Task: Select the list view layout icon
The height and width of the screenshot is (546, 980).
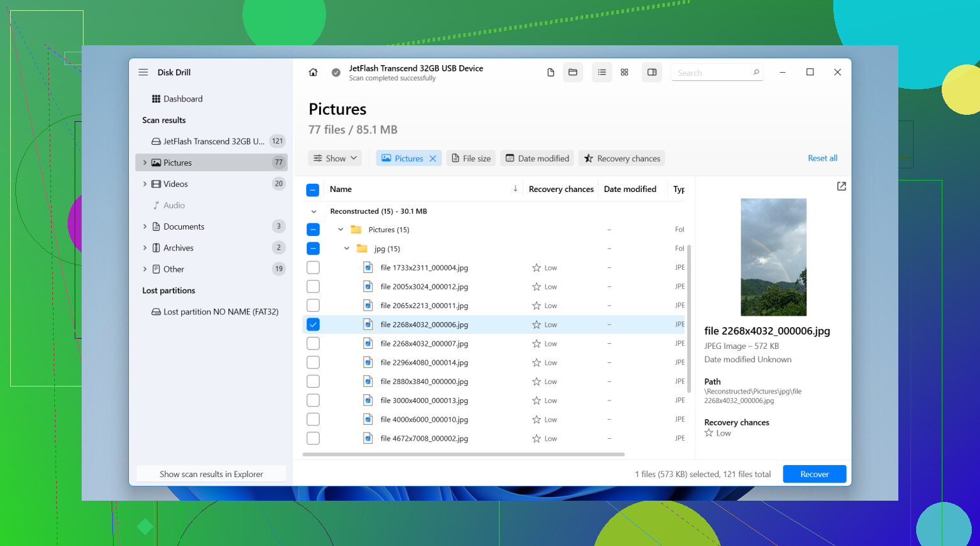Action: pos(602,73)
